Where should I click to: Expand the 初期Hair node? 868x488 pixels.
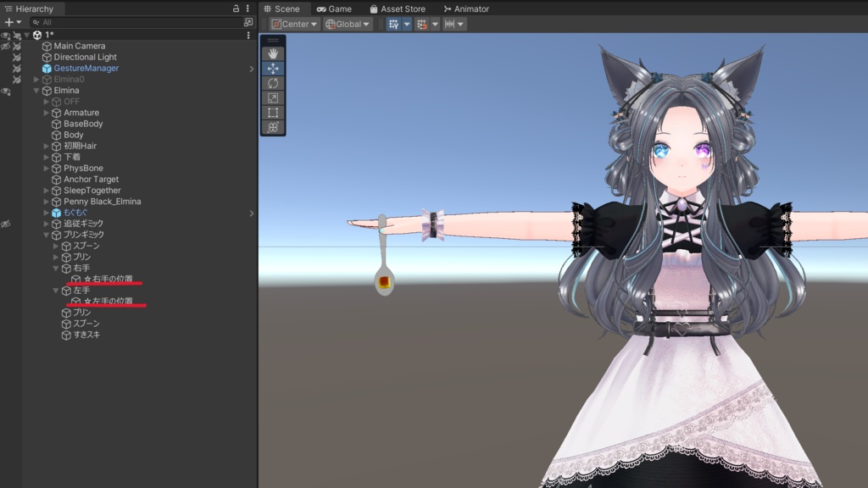(x=46, y=146)
